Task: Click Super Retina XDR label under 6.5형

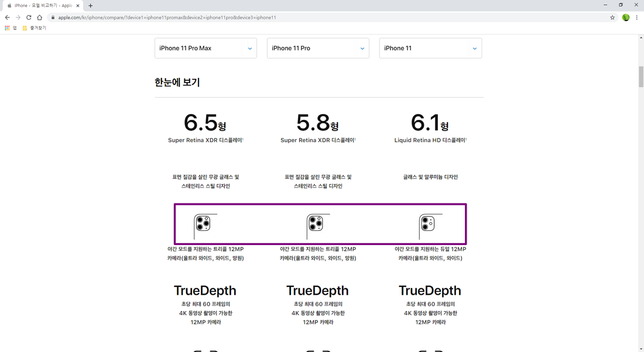Action: [x=205, y=140]
